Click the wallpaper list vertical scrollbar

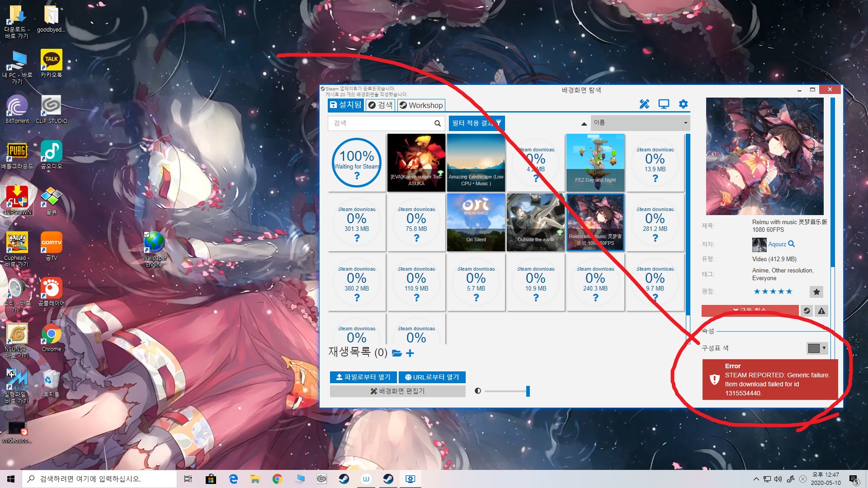(688, 225)
